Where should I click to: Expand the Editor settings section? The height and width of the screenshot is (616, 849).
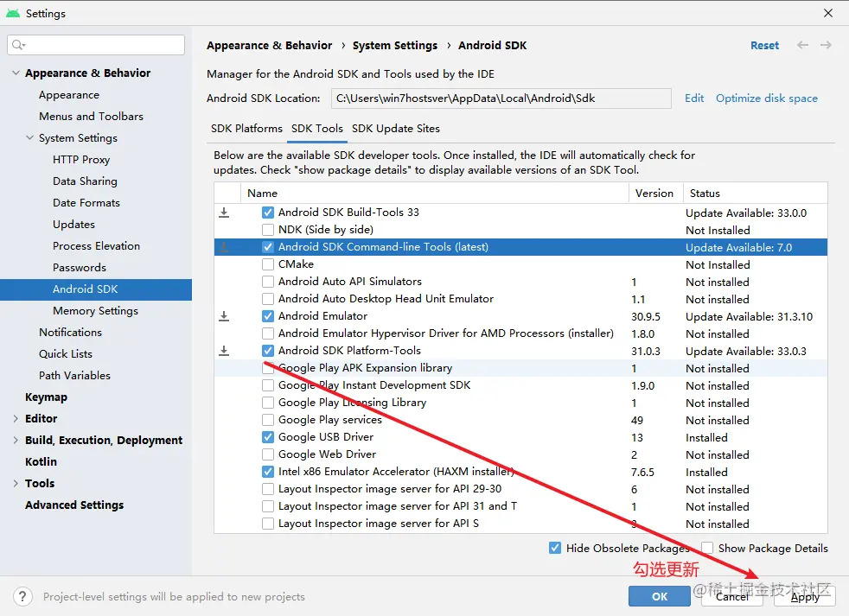point(16,418)
